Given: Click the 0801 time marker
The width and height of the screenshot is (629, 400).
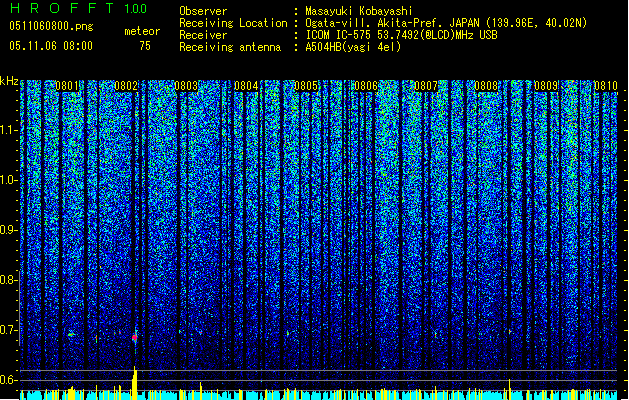Looking at the screenshot, I should [x=67, y=86].
